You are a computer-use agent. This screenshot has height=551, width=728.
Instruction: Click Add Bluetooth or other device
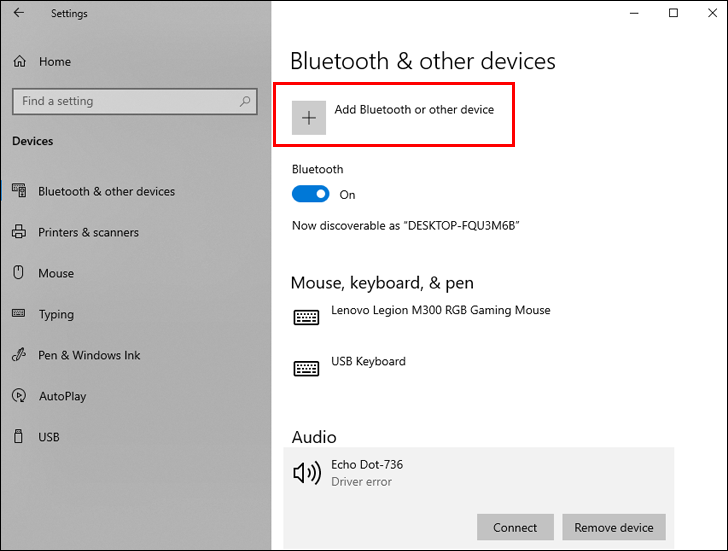click(x=414, y=110)
